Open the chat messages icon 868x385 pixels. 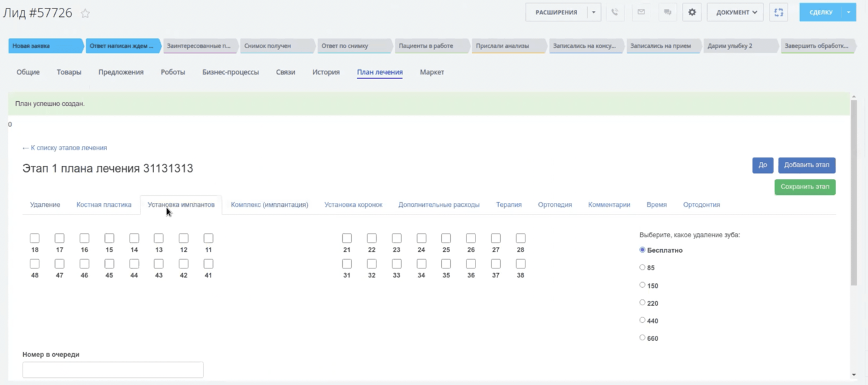click(667, 12)
